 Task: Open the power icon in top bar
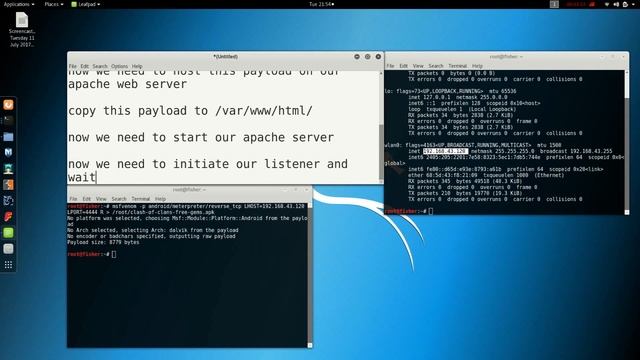(x=625, y=4)
